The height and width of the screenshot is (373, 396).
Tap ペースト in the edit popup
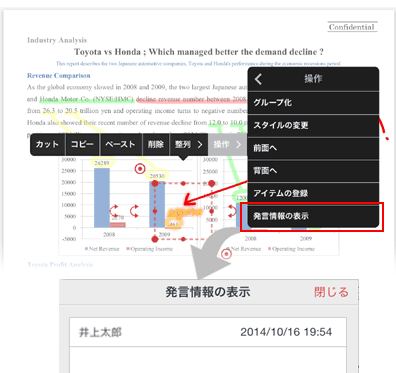[121, 144]
